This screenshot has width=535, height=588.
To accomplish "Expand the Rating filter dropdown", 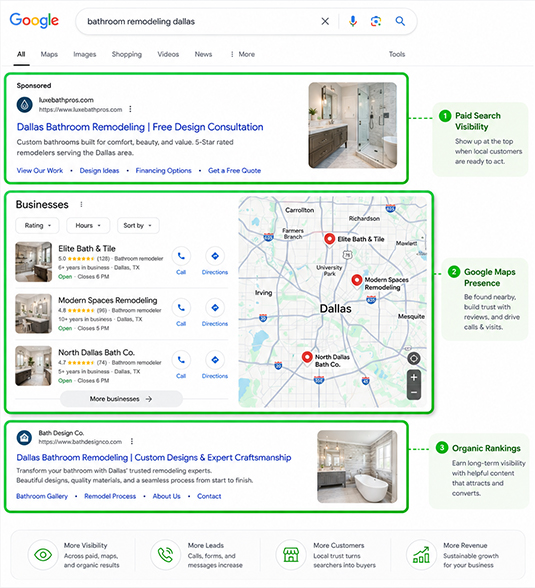I will [x=37, y=226].
